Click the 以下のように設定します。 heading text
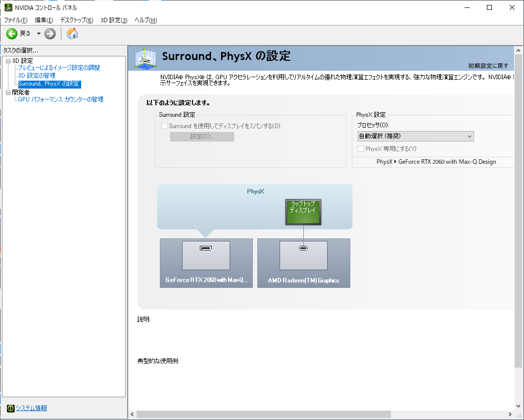 (178, 103)
